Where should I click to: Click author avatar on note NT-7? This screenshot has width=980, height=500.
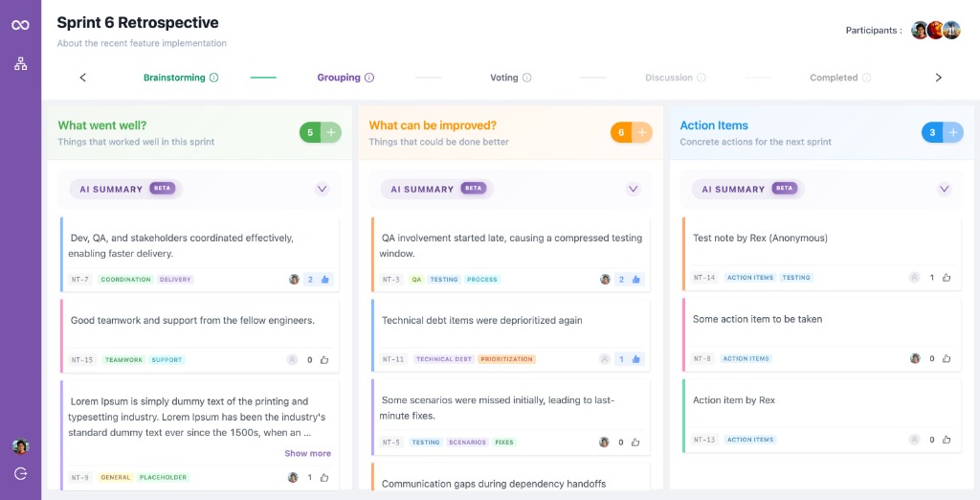click(x=294, y=279)
